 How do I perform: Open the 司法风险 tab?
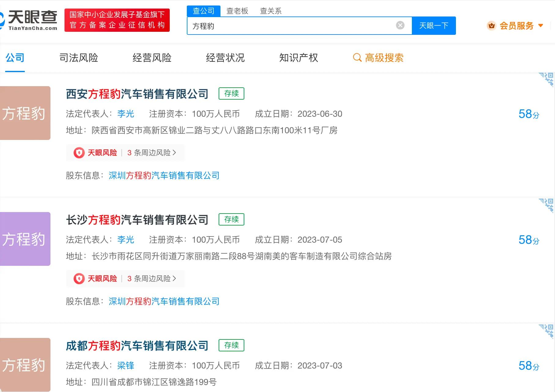(x=79, y=58)
